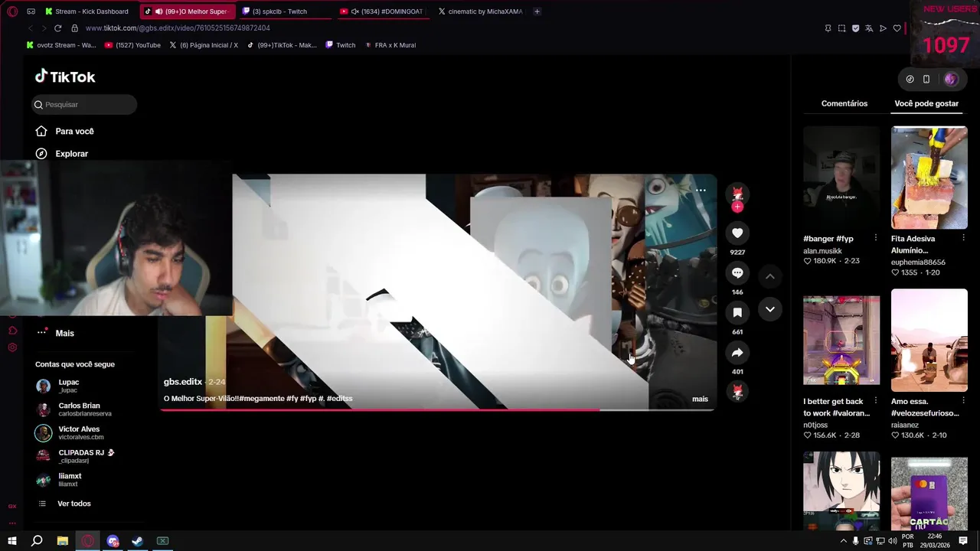
Task: Reload the current page
Action: [x=57, y=28]
